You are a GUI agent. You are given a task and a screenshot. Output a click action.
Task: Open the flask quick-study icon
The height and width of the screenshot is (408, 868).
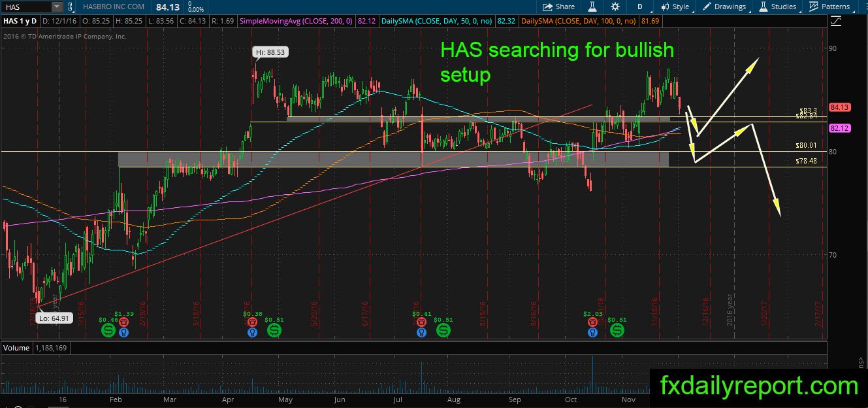592,7
